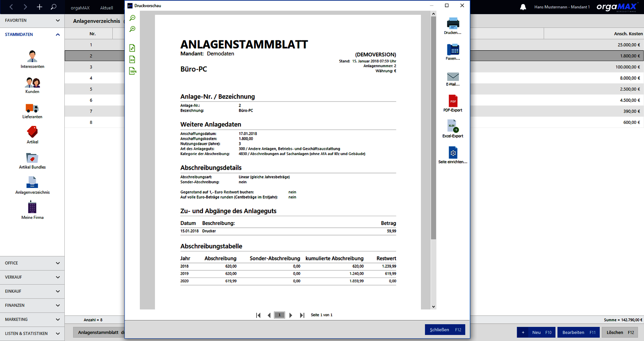Open Hans Mustermann - Mandant 1 account

click(x=562, y=7)
